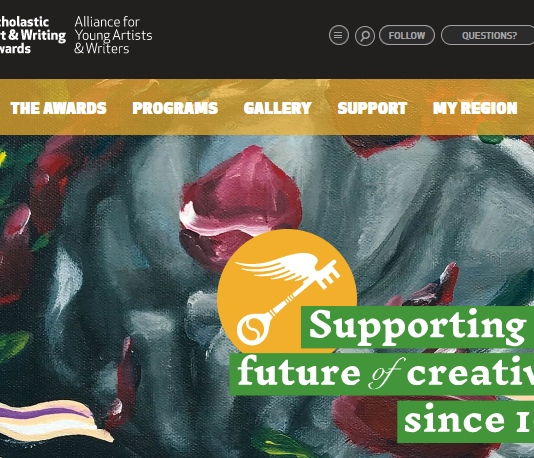This screenshot has height=458, width=534.
Task: Click the Alliance for Young Artists & Writers logo
Action: point(113,35)
